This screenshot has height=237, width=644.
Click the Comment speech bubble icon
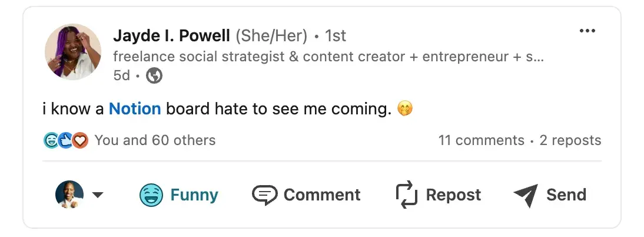[x=264, y=195]
